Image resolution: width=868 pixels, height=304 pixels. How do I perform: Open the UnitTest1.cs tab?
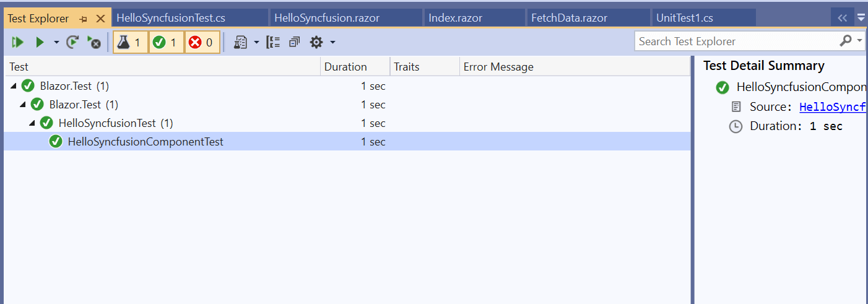tap(685, 18)
